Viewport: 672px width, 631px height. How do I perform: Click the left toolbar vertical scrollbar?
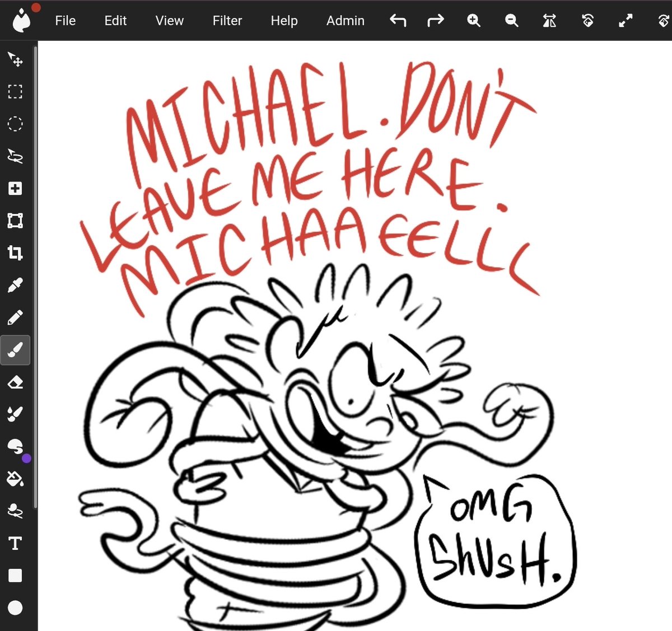tap(35, 277)
